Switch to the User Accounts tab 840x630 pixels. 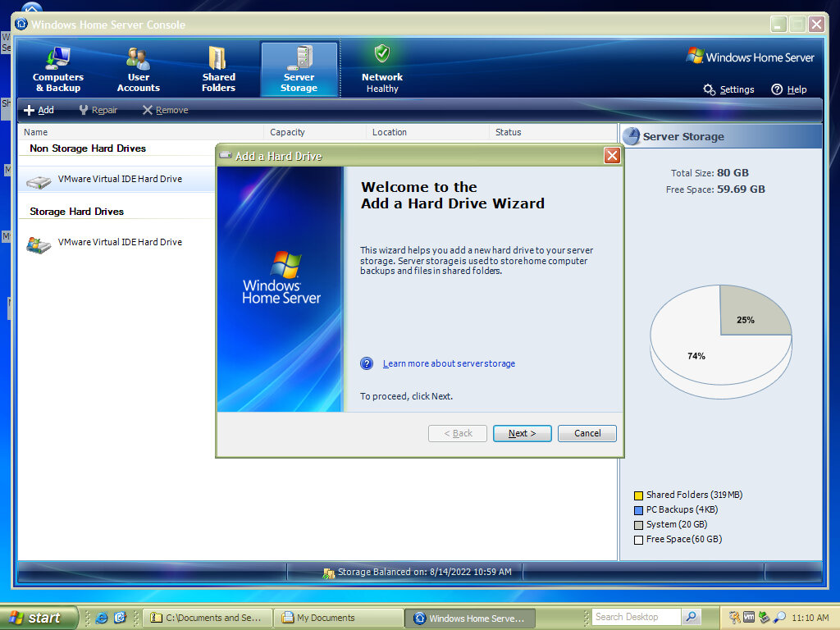click(x=138, y=70)
